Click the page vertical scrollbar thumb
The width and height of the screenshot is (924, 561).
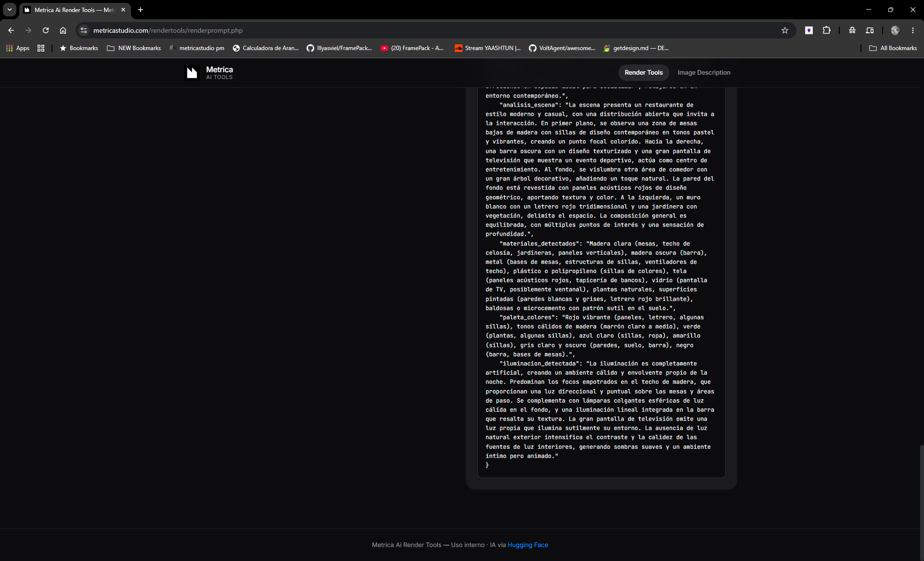(921, 486)
